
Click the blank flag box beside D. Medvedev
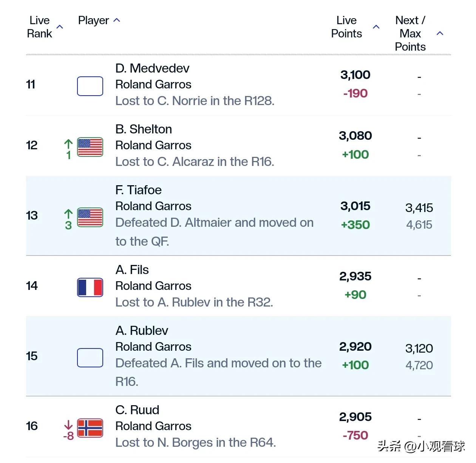tap(90, 86)
